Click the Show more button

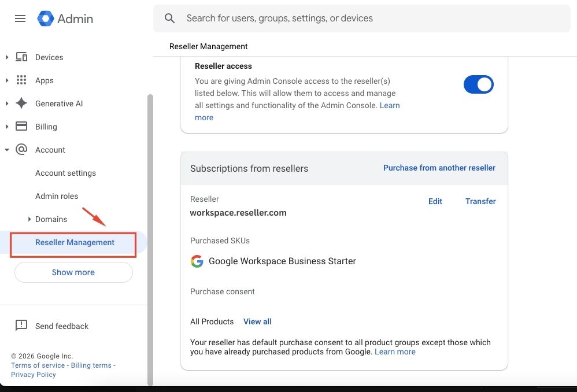(73, 272)
